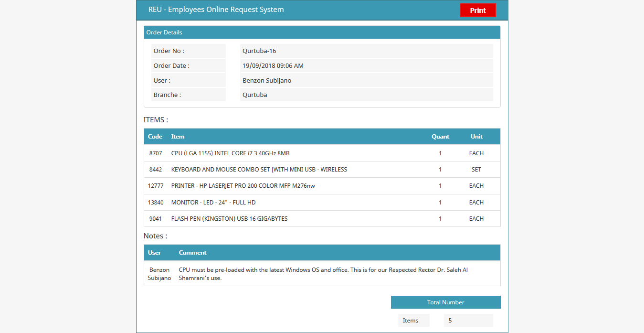The image size is (644, 333).
Task: Click the "EACH" unit in the flash pen row
Action: tap(476, 219)
